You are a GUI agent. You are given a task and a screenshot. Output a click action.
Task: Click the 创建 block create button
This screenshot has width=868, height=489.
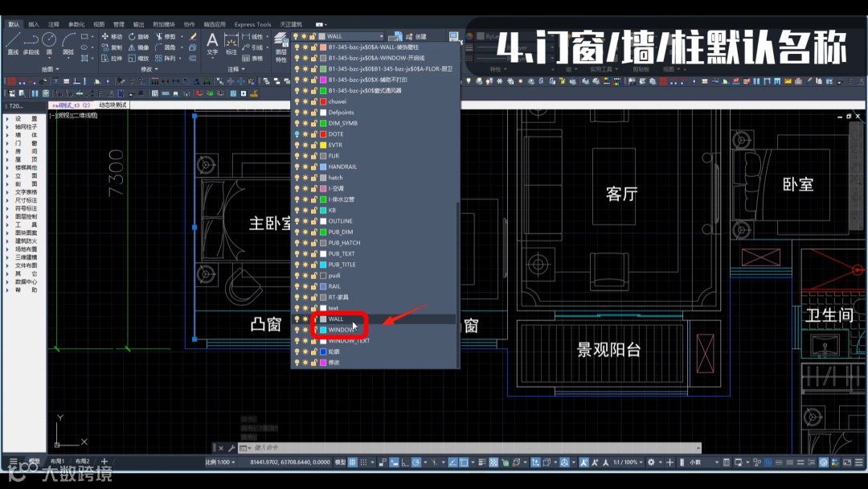click(x=416, y=36)
